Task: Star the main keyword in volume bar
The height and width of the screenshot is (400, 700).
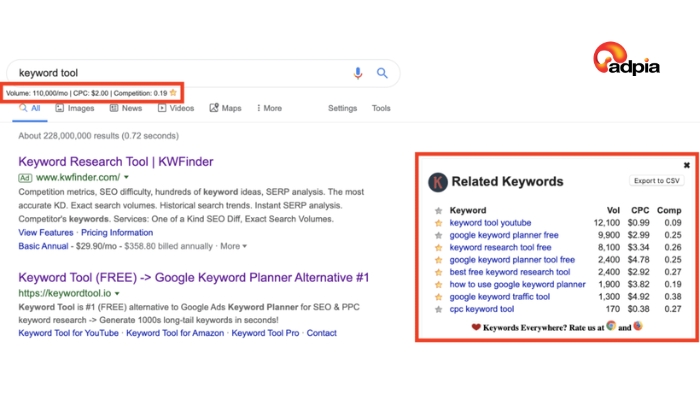Action: [x=173, y=93]
